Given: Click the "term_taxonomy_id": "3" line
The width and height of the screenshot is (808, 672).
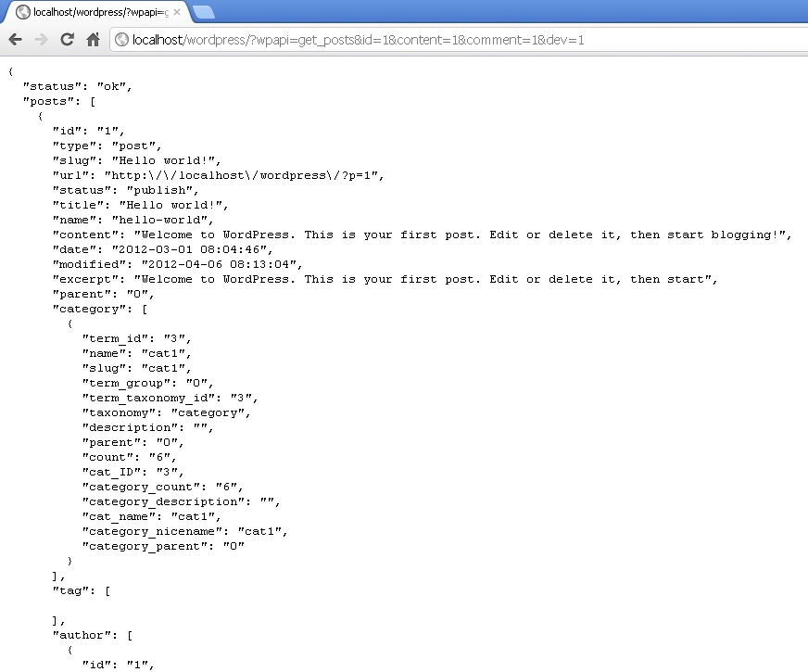Looking at the screenshot, I should (x=170, y=399).
